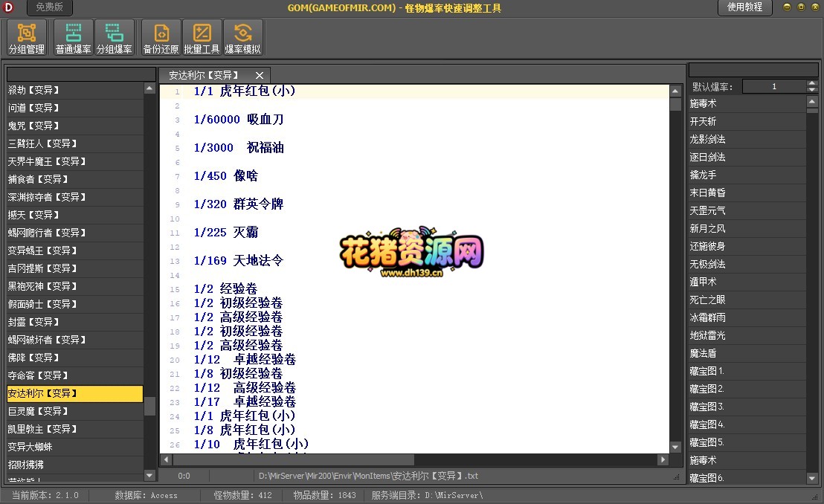The image size is (824, 504).
Task: Select 天界牛魔王【变异】 monster entry
Action: (74, 162)
